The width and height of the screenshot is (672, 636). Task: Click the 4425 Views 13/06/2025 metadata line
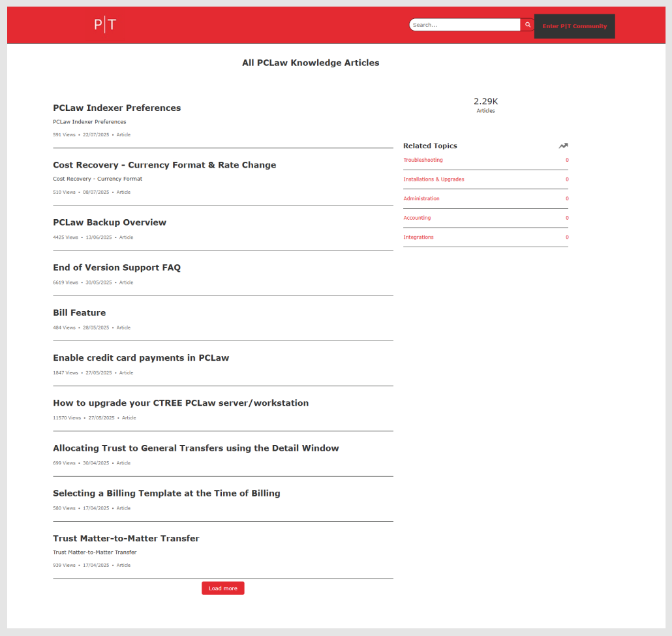coord(93,237)
